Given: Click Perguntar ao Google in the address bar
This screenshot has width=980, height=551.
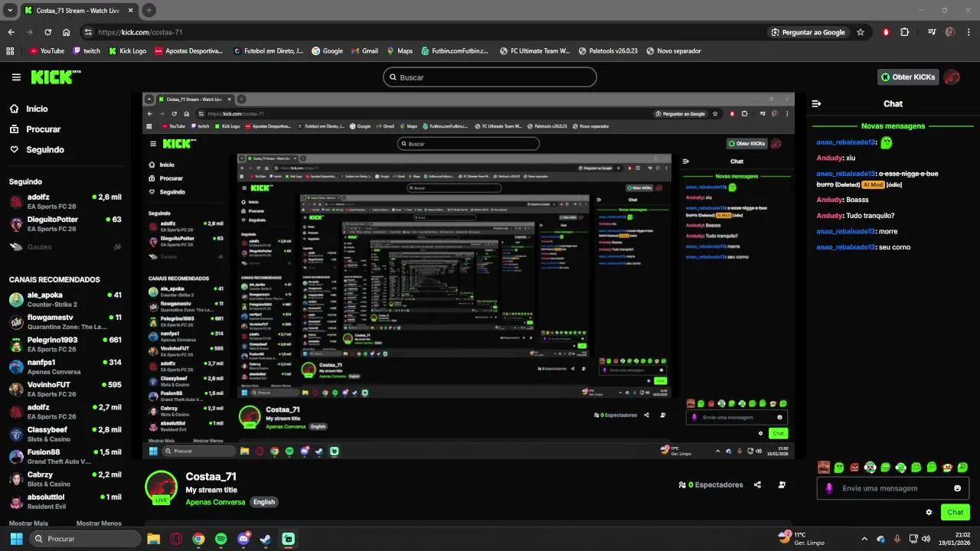Looking at the screenshot, I should [808, 32].
